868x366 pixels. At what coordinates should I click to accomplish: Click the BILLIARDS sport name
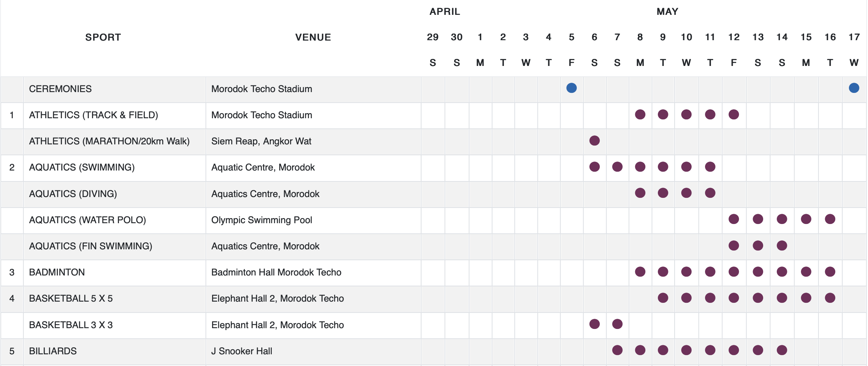tap(53, 351)
